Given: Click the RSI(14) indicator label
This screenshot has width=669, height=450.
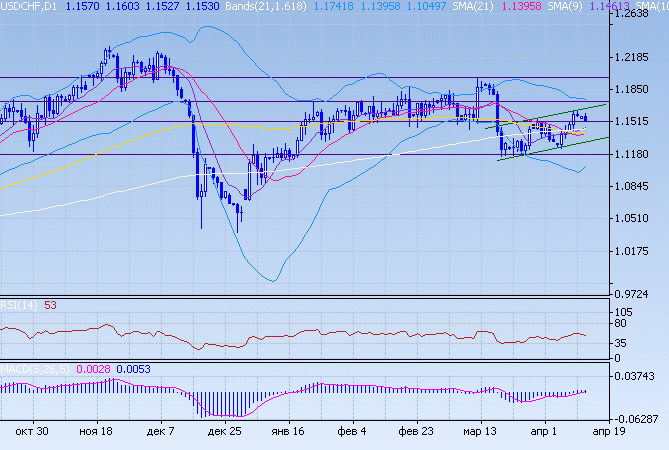Looking at the screenshot, I should [18, 305].
